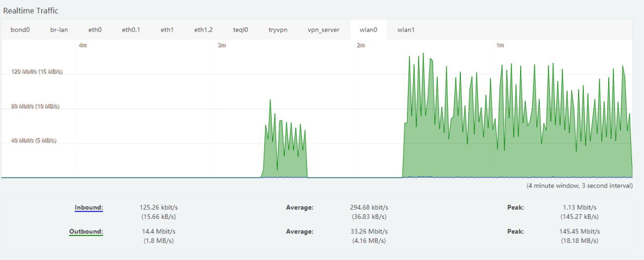Screen dimensions: 644x260
Task: Click the (36.83 kB/s) inbound average value
Action: coord(369,217)
